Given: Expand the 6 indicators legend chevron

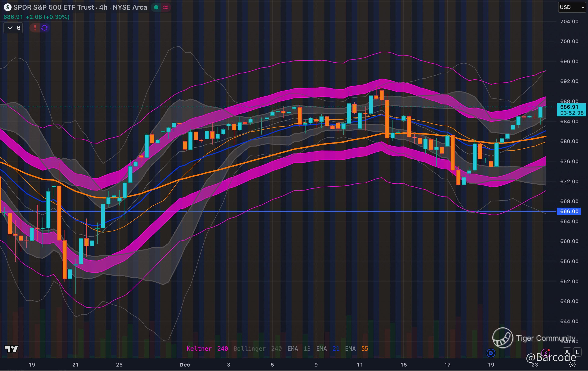Looking at the screenshot, I should 10,28.
